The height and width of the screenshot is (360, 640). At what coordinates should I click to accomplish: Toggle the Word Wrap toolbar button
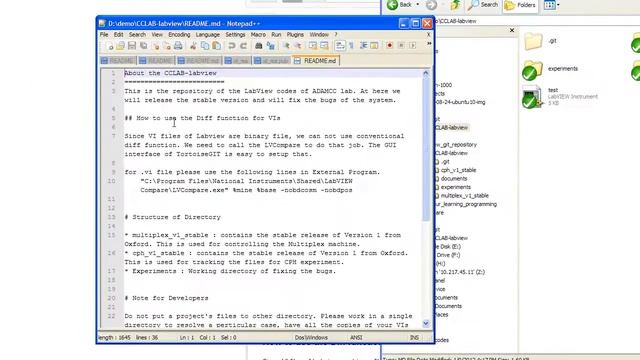(340, 46)
